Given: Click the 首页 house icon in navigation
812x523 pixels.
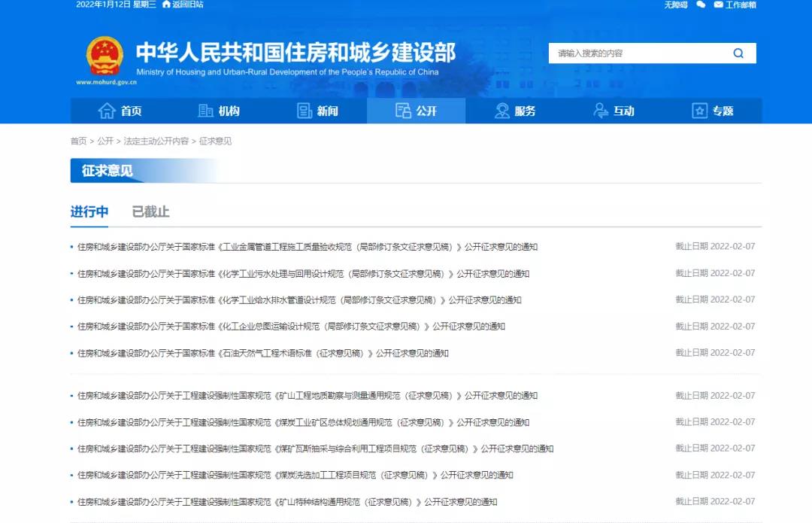Looking at the screenshot, I should (x=107, y=111).
